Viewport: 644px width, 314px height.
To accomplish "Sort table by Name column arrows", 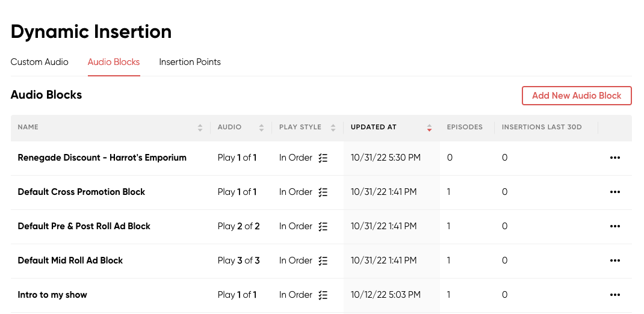I will click(200, 128).
